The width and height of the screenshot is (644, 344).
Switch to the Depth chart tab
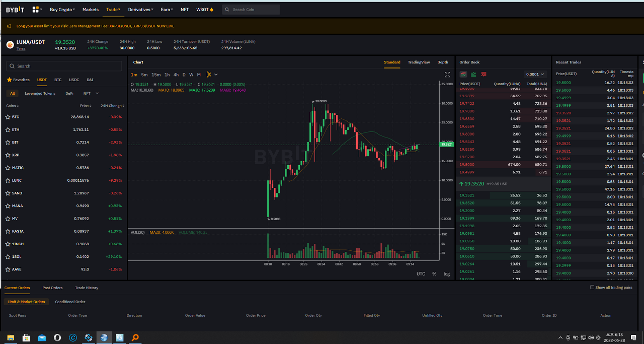pyautogui.click(x=443, y=62)
